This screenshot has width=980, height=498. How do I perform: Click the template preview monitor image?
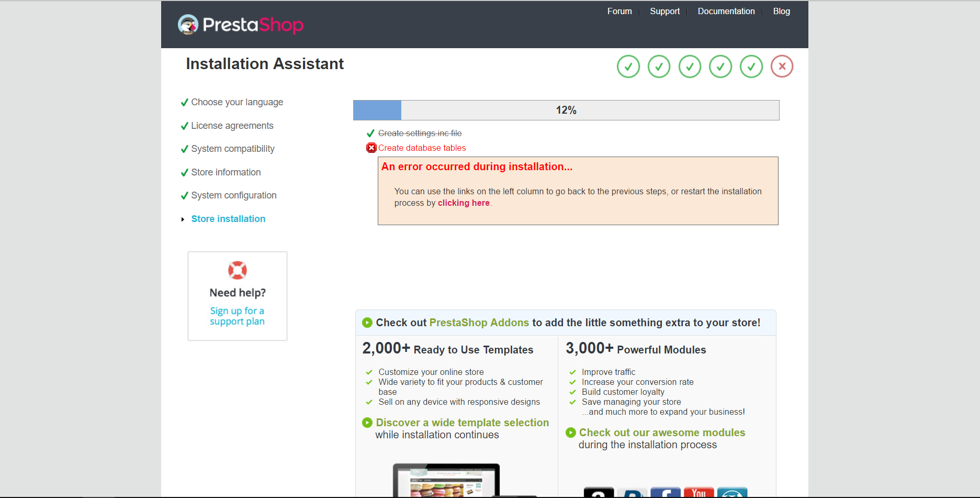point(446,480)
